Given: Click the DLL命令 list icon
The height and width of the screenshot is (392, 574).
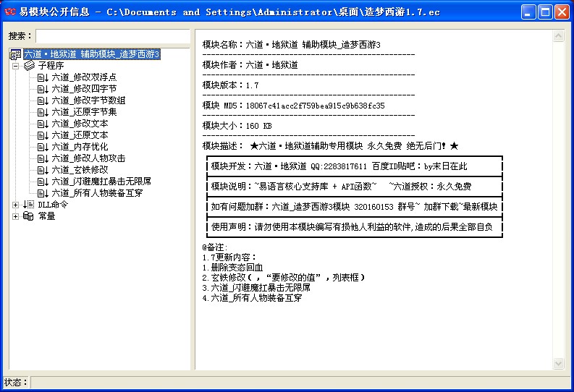Looking at the screenshot, I should coord(28,205).
